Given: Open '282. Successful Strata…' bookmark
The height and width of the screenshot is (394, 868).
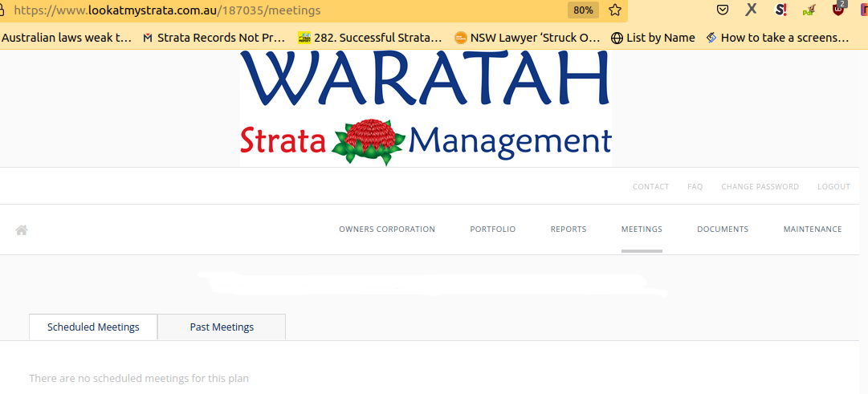Looking at the screenshot, I should tap(370, 38).
